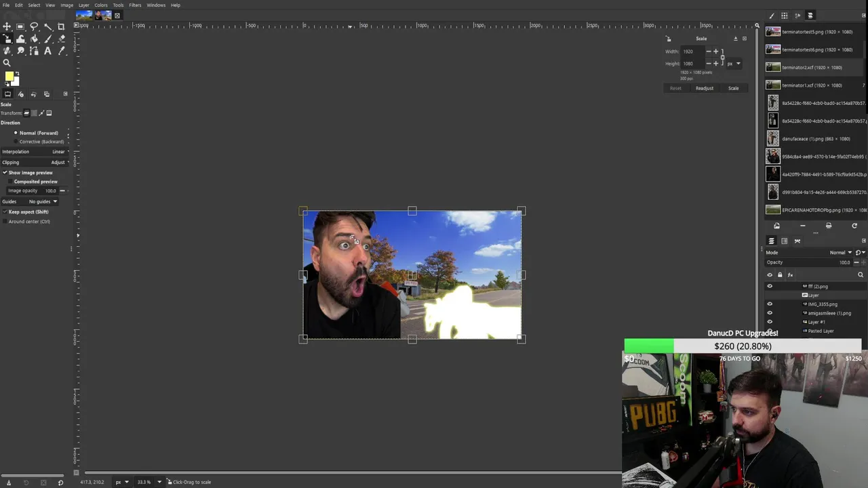The width and height of the screenshot is (868, 488).
Task: Set transform target to Path
Action: click(x=41, y=113)
